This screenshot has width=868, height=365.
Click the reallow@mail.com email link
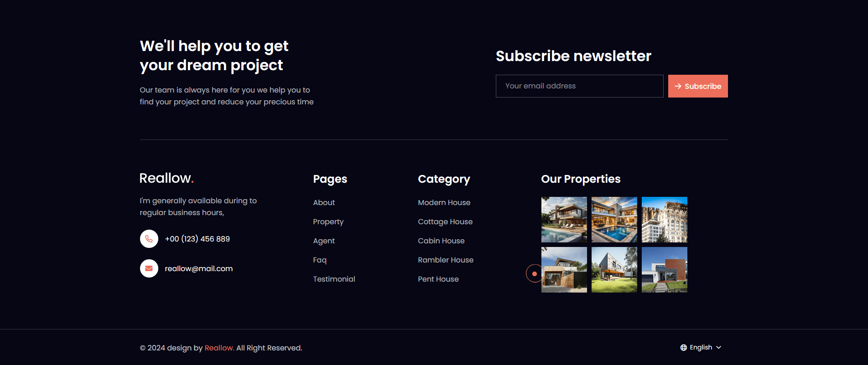(199, 268)
